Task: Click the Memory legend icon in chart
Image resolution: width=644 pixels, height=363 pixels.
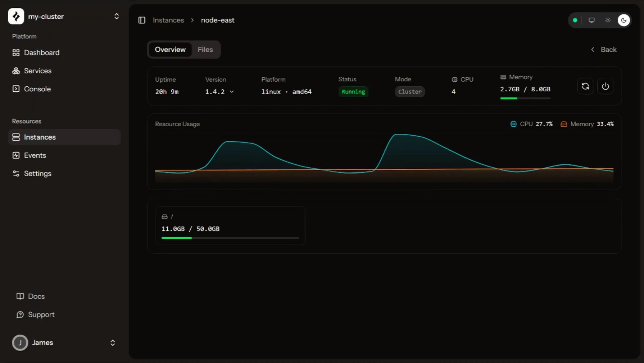Action: tap(564, 124)
